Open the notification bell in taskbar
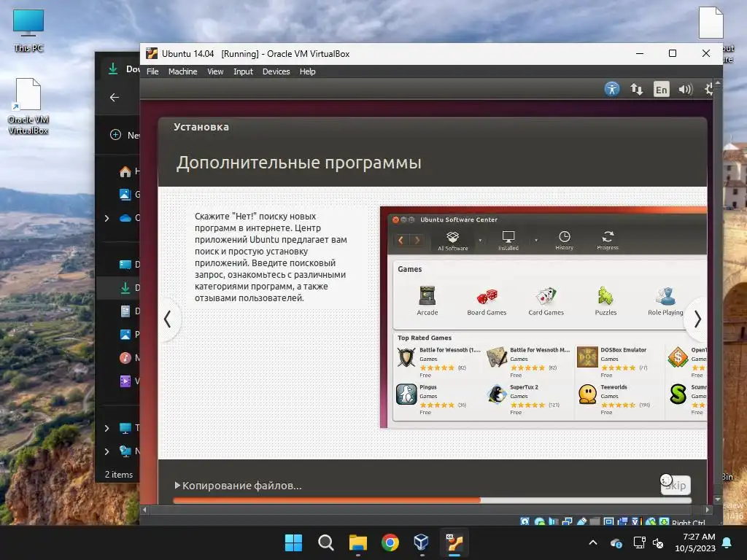This screenshot has width=747, height=560. click(727, 542)
